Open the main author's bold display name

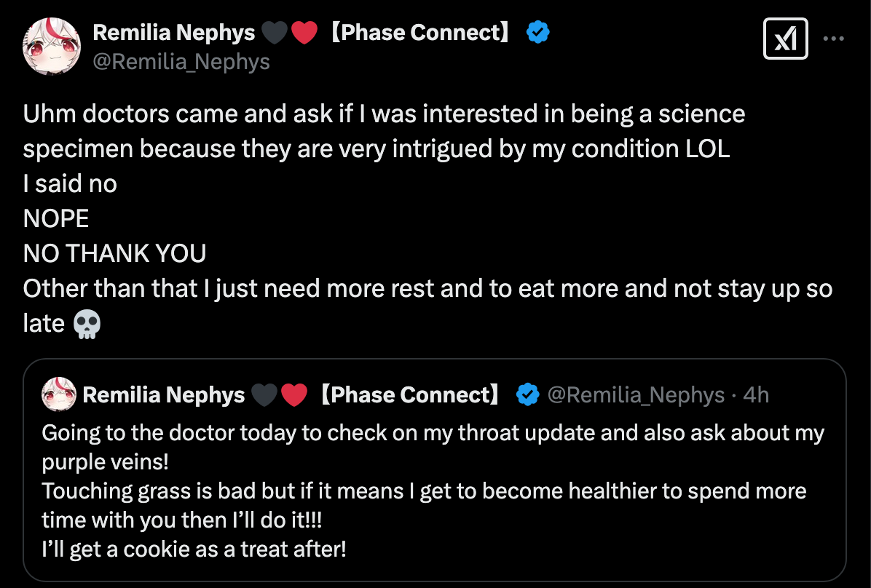tap(174, 33)
